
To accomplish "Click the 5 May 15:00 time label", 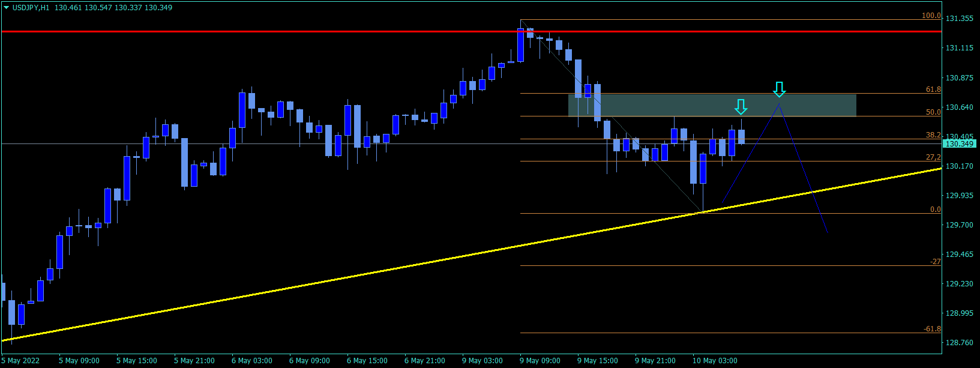I will tap(137, 361).
